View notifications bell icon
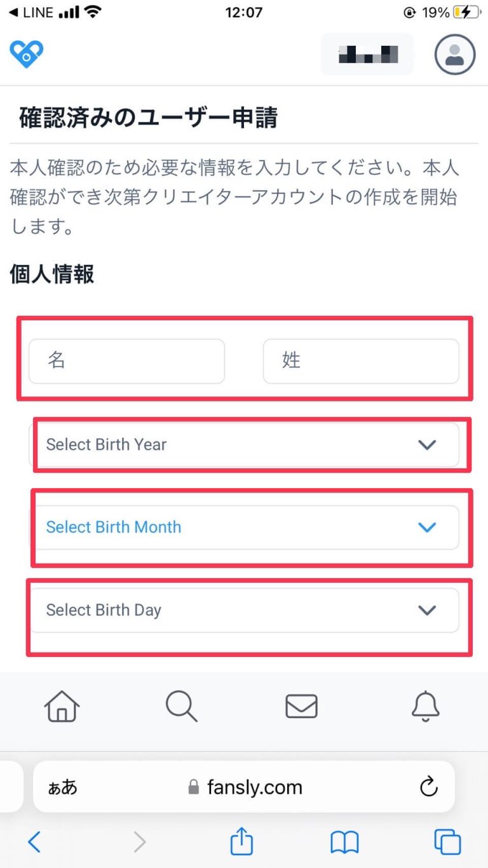The width and height of the screenshot is (488, 868). (425, 706)
